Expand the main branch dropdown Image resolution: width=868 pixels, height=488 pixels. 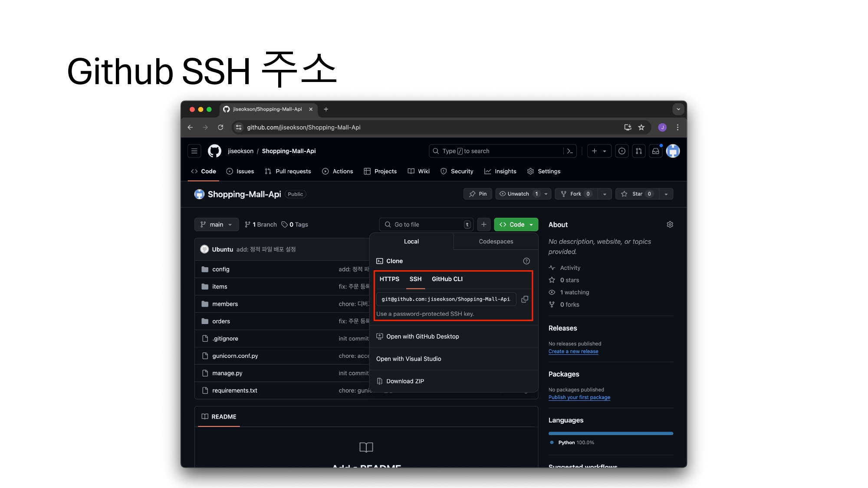pyautogui.click(x=216, y=225)
